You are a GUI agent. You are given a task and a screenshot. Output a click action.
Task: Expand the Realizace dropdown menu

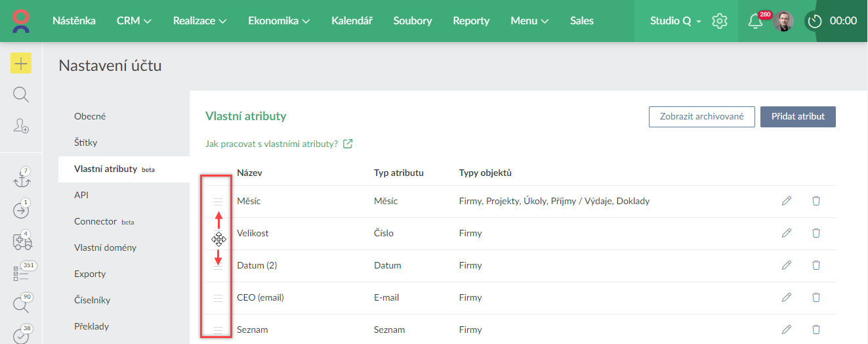(199, 21)
